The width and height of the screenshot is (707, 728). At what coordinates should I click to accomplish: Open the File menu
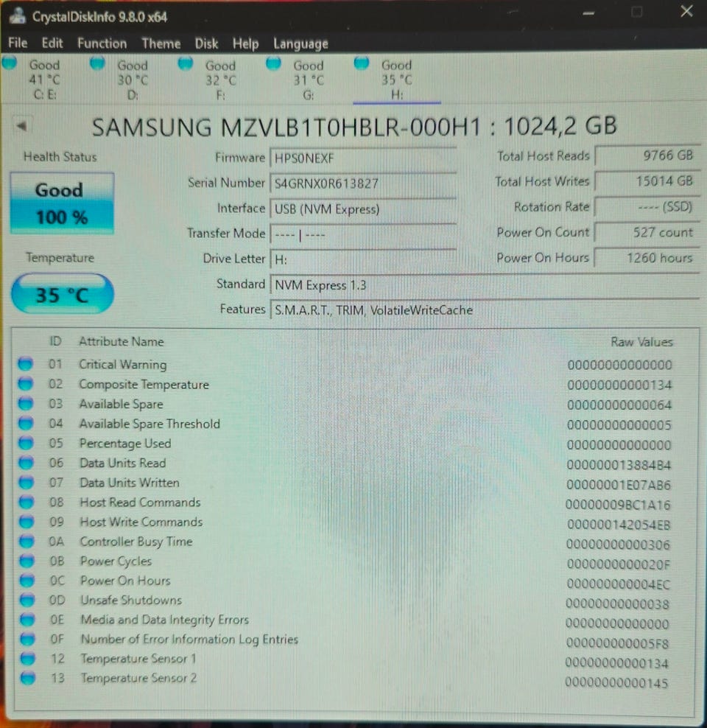point(18,43)
